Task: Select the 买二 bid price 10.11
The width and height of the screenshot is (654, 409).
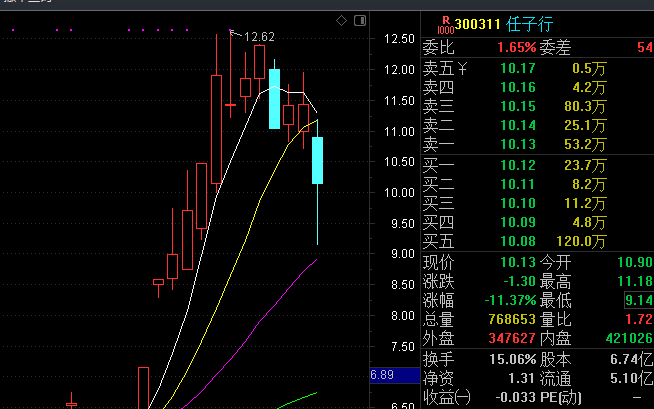Action: pyautogui.click(x=518, y=184)
